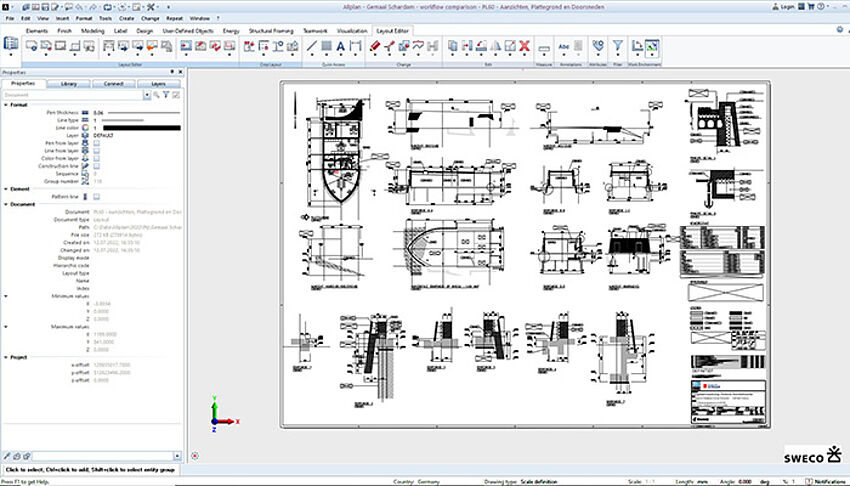Collapse the Format section
Viewport: 850px width, 486px height.
[5, 104]
